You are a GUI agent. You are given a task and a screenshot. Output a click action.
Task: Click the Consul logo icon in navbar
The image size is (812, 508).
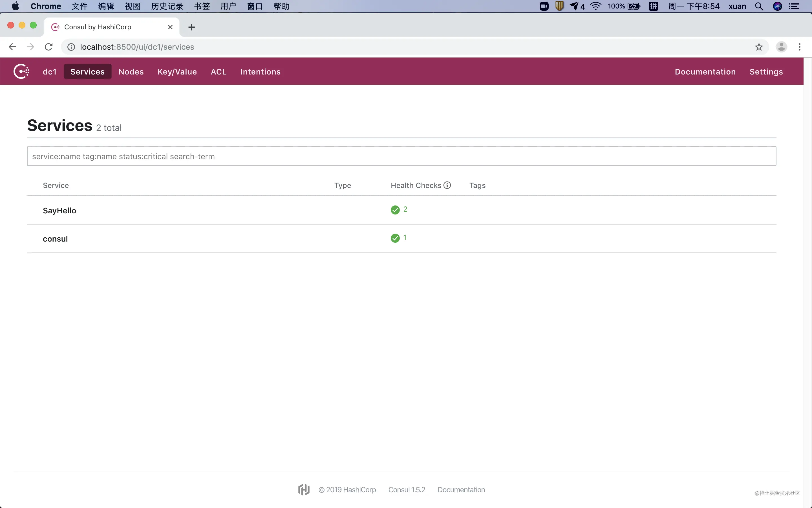[x=21, y=72]
